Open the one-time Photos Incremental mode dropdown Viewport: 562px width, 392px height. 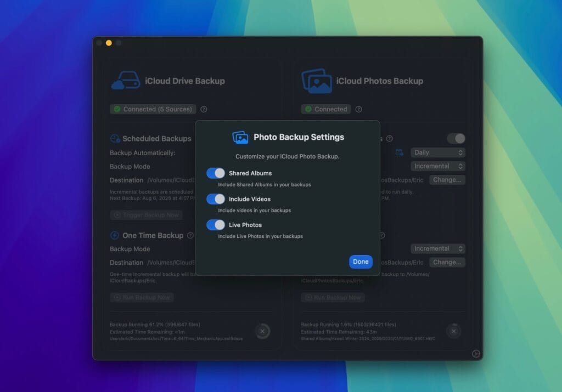pyautogui.click(x=438, y=248)
